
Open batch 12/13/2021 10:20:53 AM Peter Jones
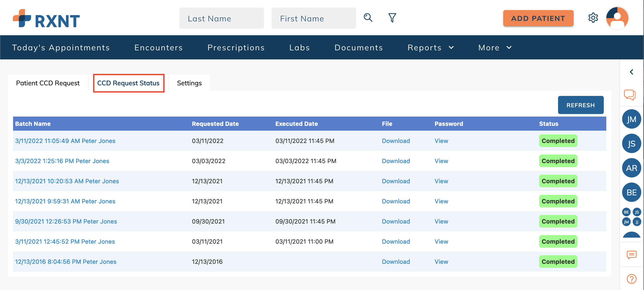67,181
